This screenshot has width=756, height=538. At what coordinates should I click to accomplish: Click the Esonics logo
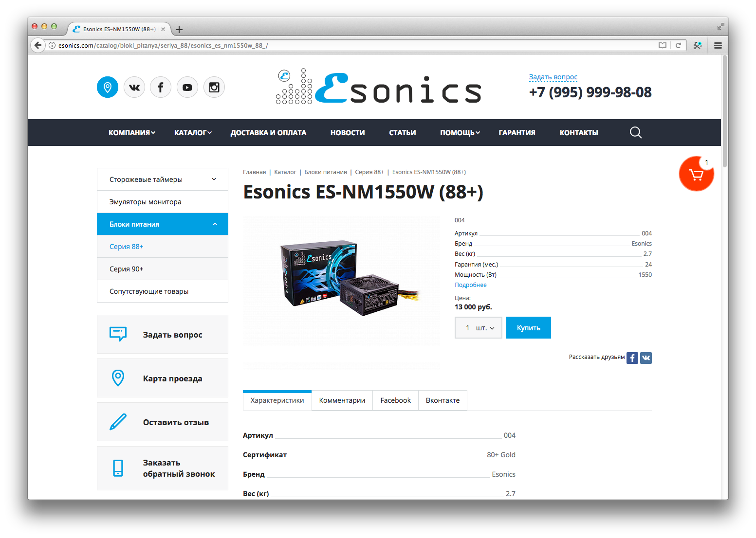pyautogui.click(x=378, y=87)
